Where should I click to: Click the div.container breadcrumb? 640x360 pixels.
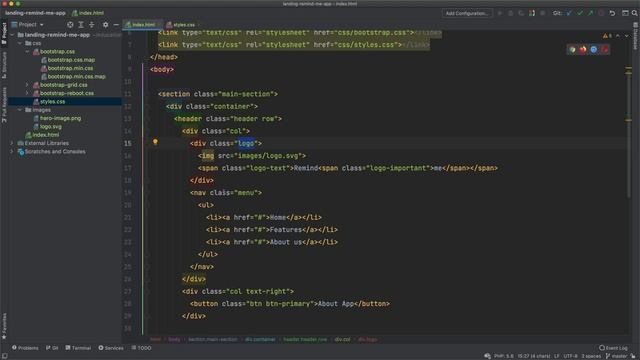click(260, 339)
